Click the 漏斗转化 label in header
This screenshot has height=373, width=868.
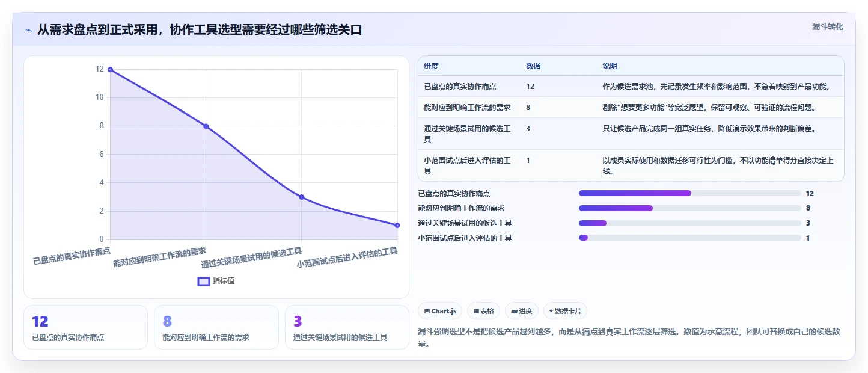[827, 26]
